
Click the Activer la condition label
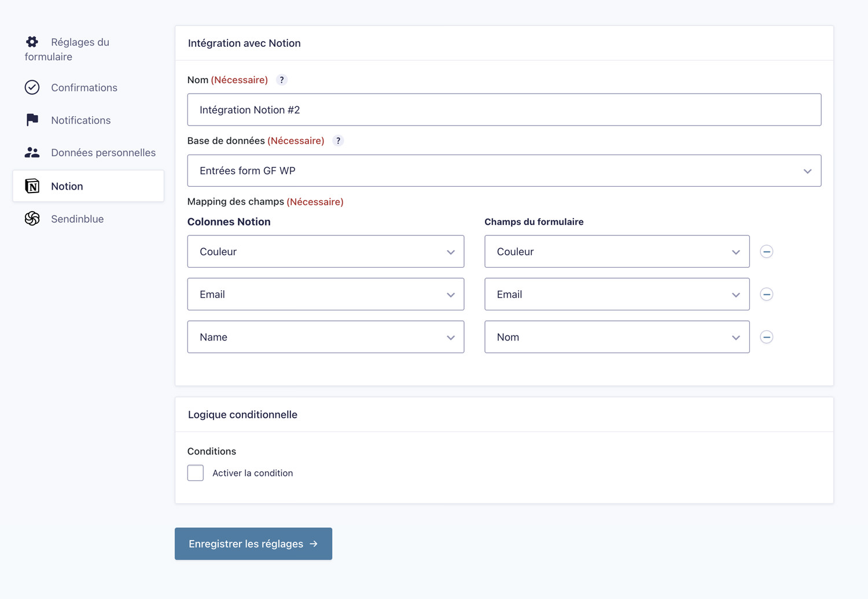click(x=252, y=473)
